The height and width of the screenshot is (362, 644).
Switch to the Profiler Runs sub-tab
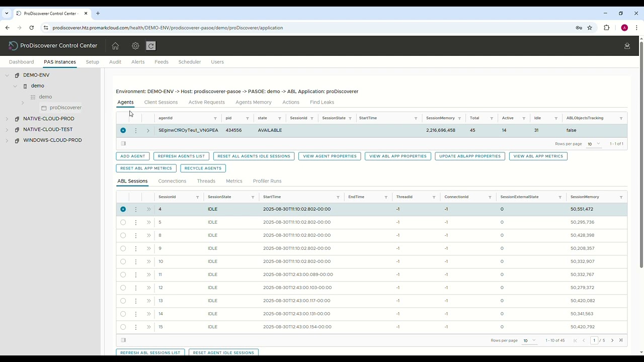coord(267,181)
